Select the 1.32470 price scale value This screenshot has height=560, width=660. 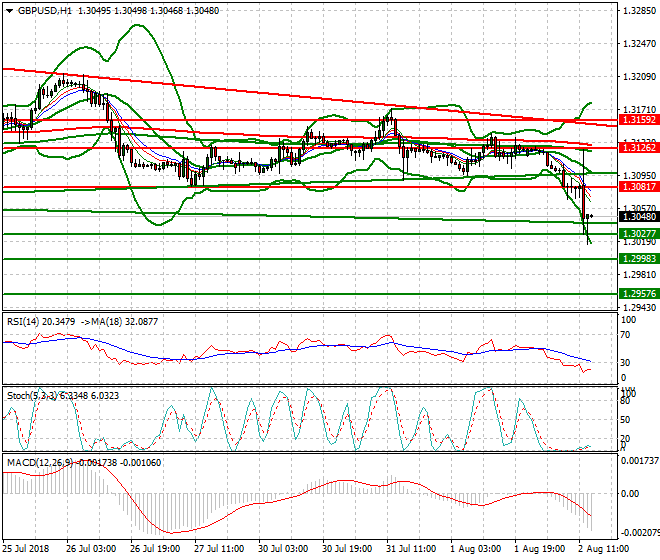(639, 44)
